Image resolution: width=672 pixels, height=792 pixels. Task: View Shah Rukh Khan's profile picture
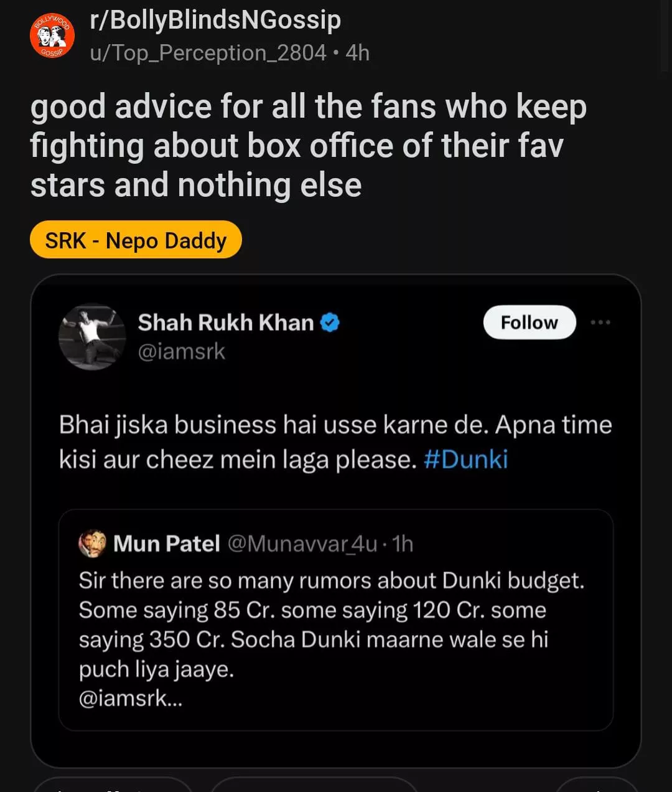(x=92, y=337)
